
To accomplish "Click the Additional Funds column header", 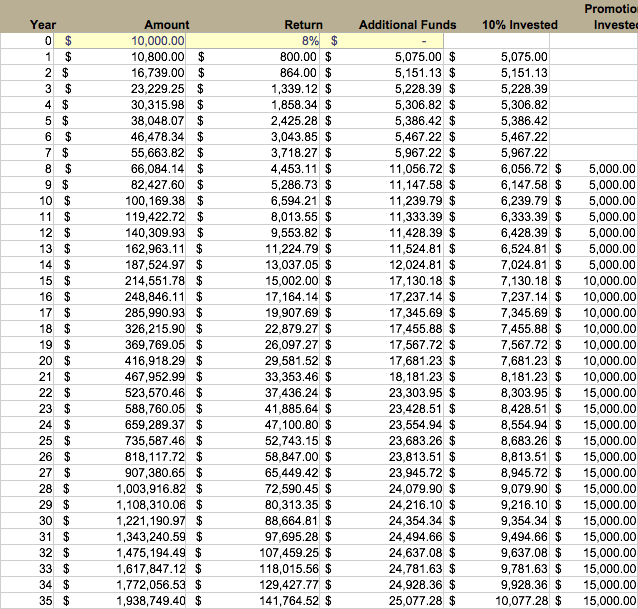I will tap(407, 25).
